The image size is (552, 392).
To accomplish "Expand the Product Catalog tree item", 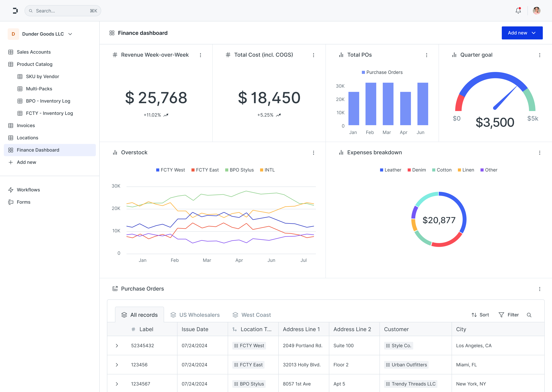I will point(35,64).
